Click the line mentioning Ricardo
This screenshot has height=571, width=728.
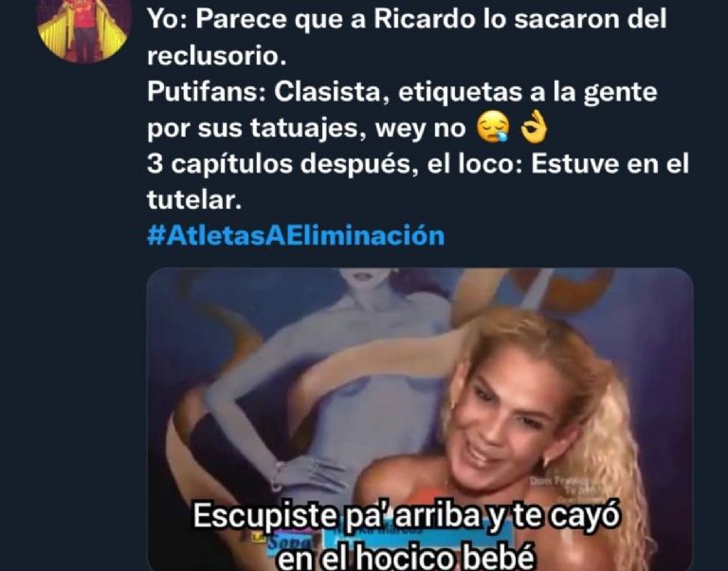[407, 20]
